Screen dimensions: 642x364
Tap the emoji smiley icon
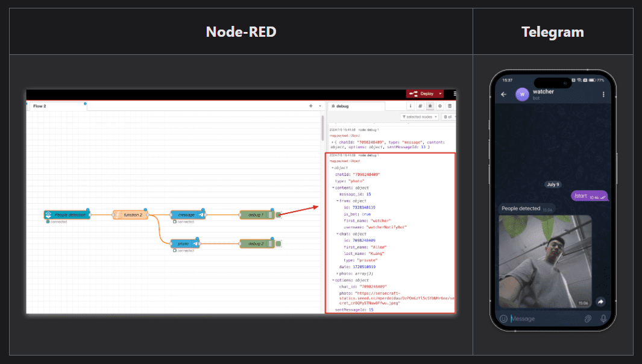503,318
